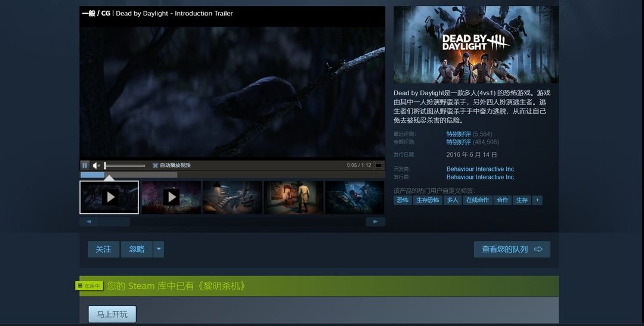Open the screenshot with man in coat
The width and height of the screenshot is (644, 326).
(x=293, y=197)
